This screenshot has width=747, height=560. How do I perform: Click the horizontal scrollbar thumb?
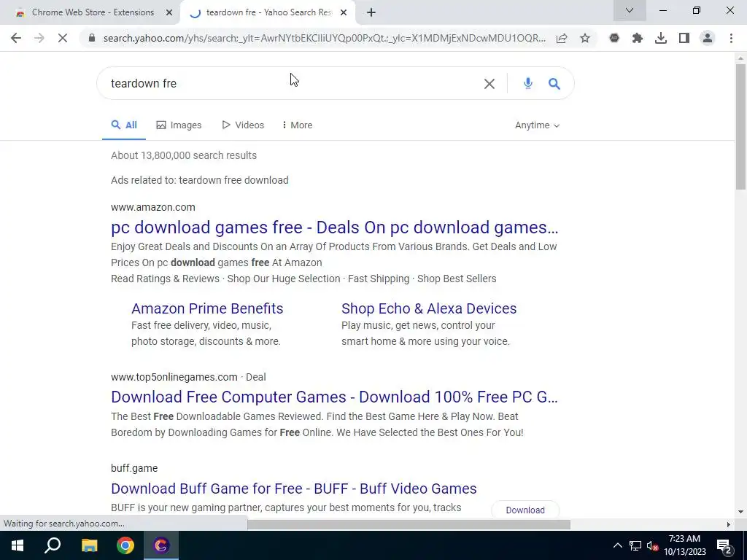[x=409, y=525]
